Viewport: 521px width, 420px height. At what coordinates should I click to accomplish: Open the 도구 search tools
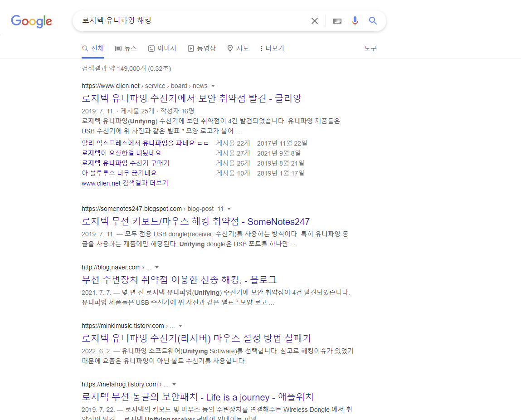370,49
